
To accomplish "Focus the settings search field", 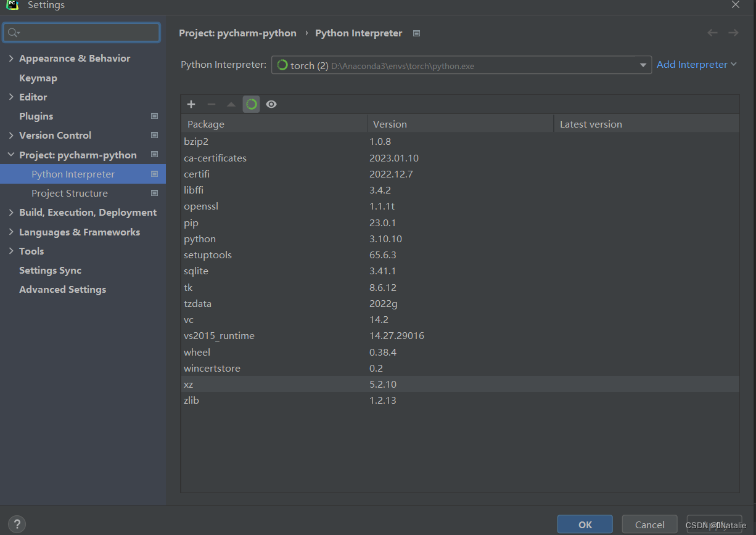I will pyautogui.click(x=81, y=33).
